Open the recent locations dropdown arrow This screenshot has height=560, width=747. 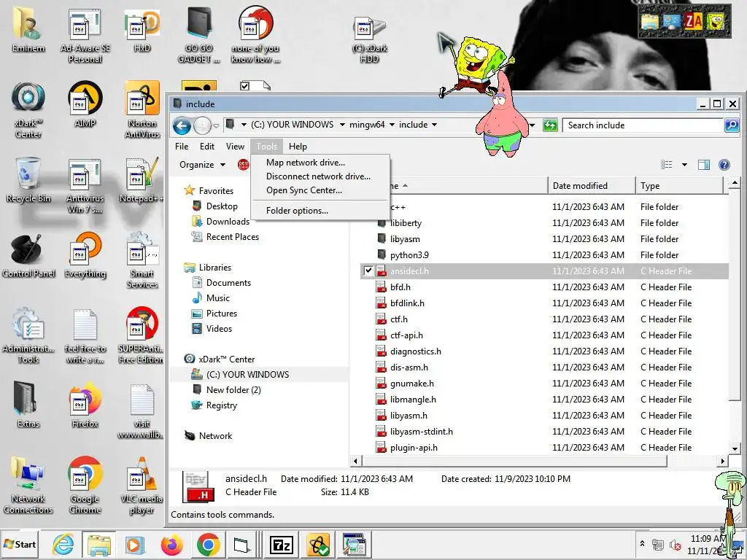[x=216, y=125]
